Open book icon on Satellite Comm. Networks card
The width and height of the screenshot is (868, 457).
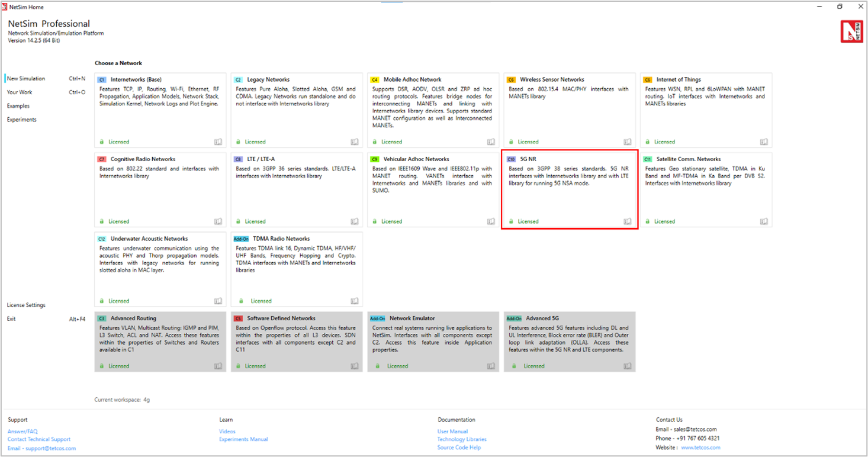pyautogui.click(x=764, y=221)
